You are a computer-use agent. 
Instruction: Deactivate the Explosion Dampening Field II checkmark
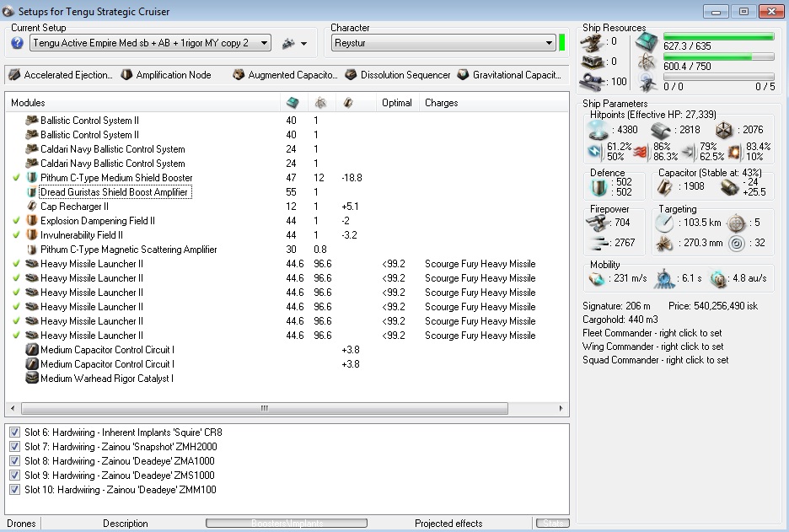(17, 220)
